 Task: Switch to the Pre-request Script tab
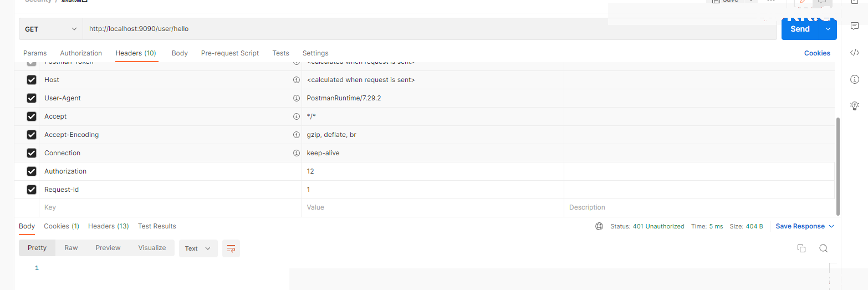point(230,53)
